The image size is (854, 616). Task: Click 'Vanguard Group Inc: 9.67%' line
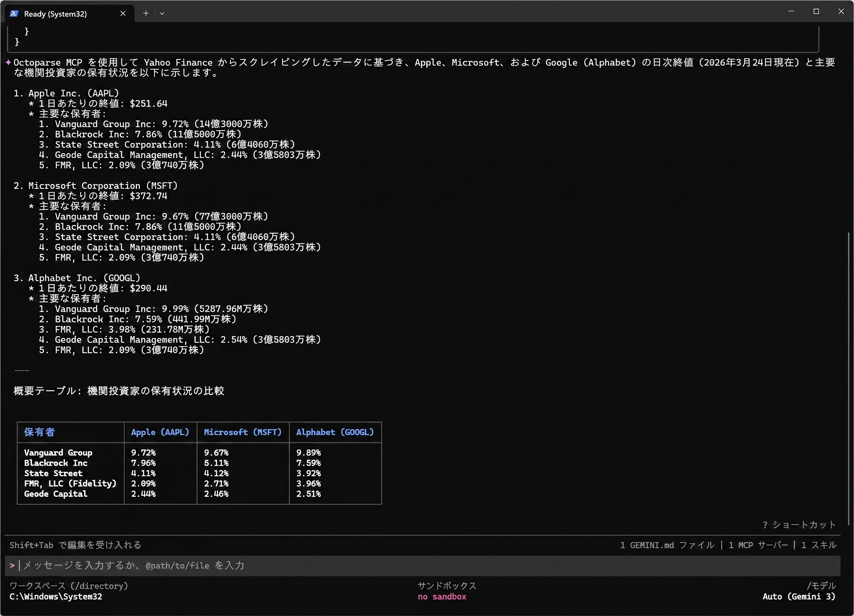coord(154,216)
